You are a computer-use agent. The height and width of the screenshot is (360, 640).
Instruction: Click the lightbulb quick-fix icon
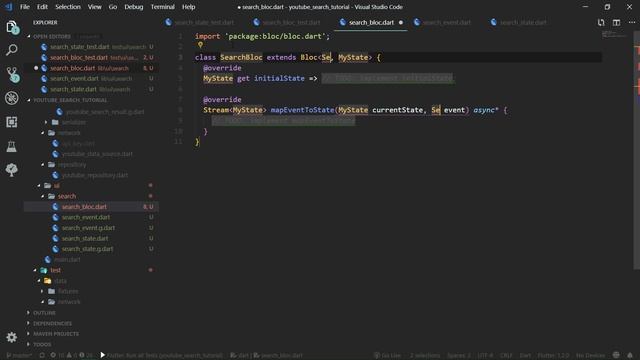pyautogui.click(x=200, y=45)
